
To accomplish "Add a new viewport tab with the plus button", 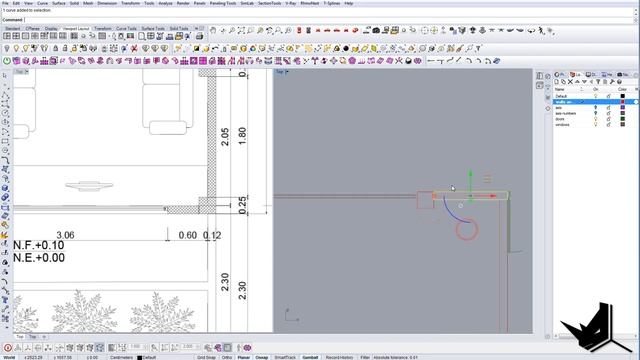I will (44, 337).
